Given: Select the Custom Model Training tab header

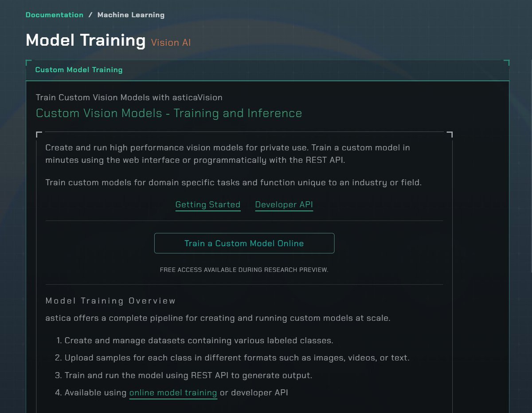Looking at the screenshot, I should tap(79, 70).
